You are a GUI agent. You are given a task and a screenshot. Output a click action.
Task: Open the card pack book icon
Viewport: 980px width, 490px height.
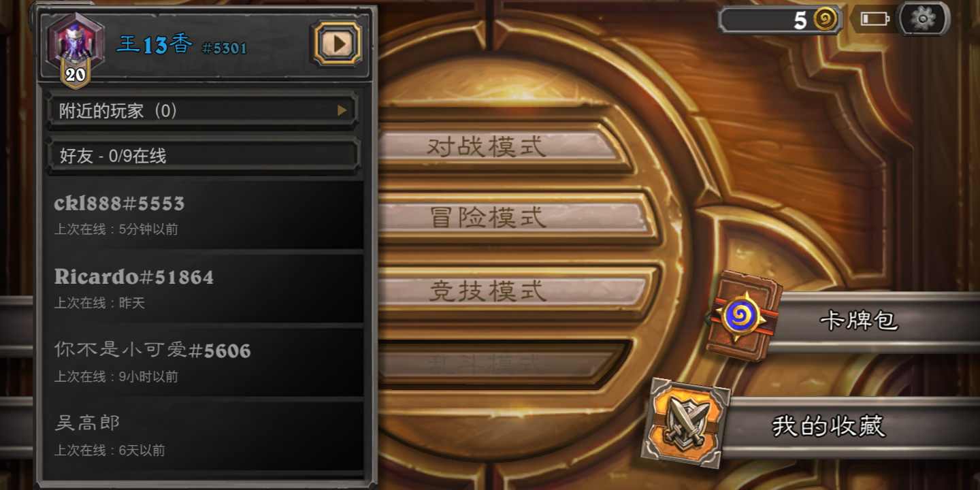tap(743, 314)
